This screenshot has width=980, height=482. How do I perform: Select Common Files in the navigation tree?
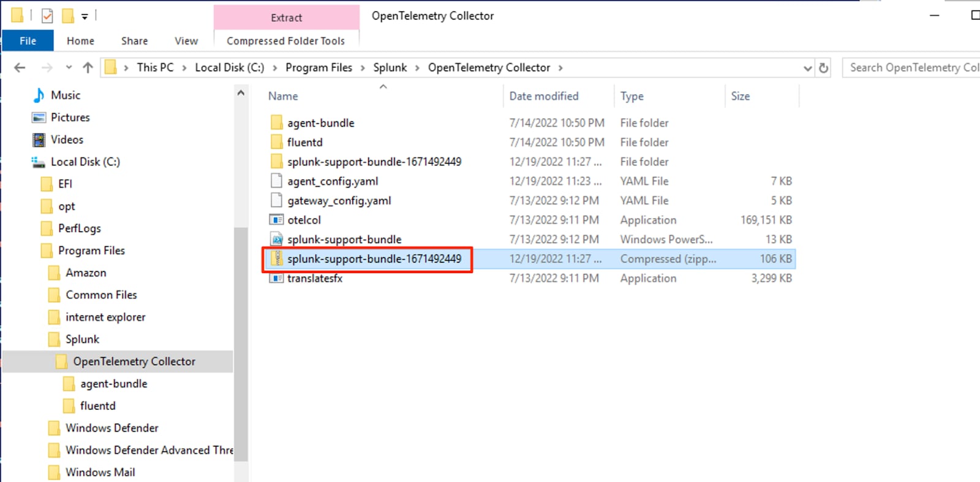101,295
